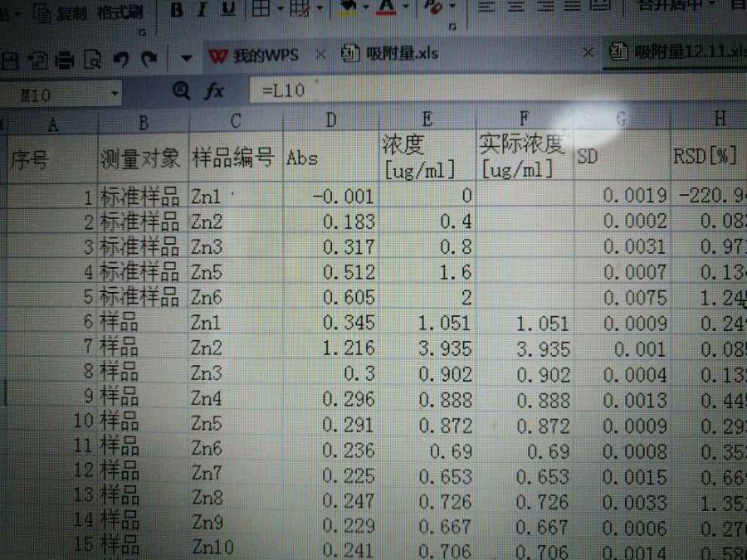Select SD cell with 0.0075
The width and height of the screenshot is (747, 560).
coord(622,298)
